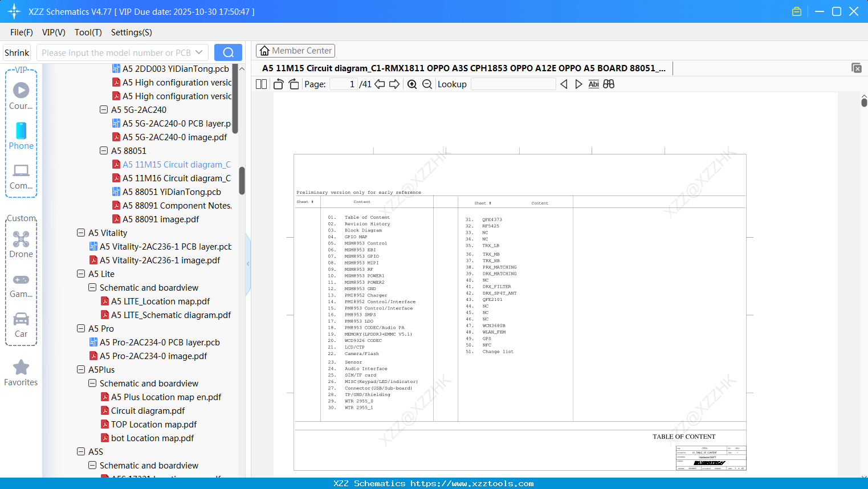Collapse the A5 Pro tree node
This screenshot has height=489, width=868.
point(81,328)
